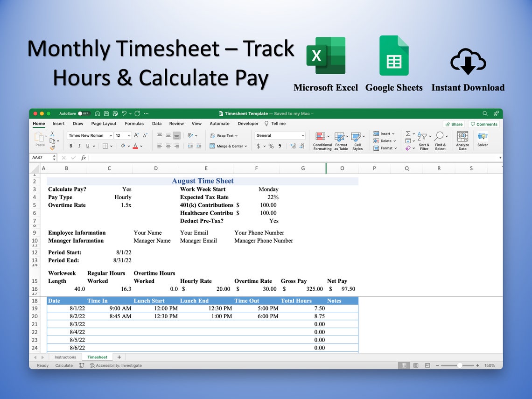Screen dimensions: 532x399
Task: Toggle AutoSave off switch
Action: 84,113
